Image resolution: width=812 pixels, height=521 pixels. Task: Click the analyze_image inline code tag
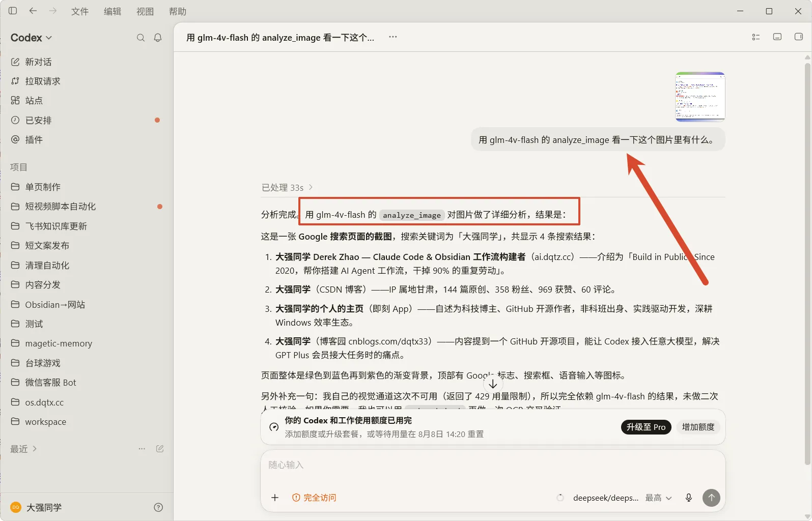click(x=412, y=215)
